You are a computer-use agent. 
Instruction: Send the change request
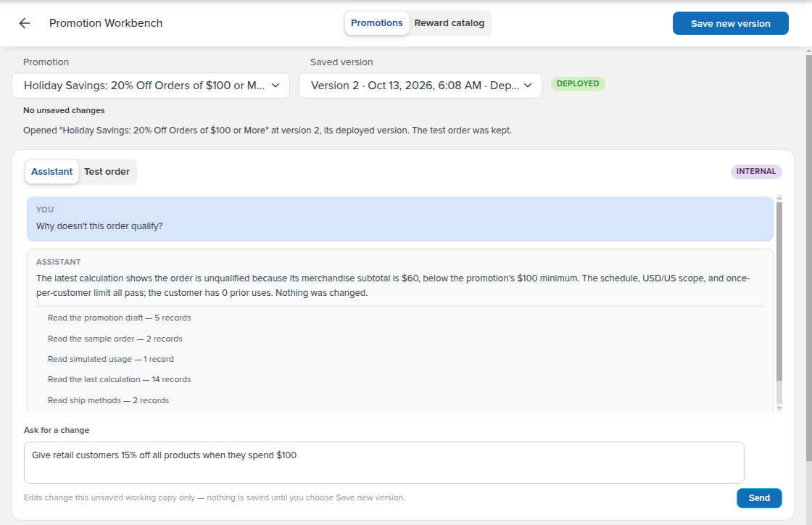[x=759, y=498]
